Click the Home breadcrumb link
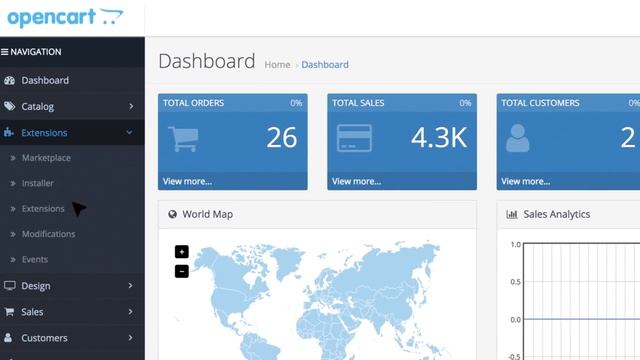 coord(277,64)
